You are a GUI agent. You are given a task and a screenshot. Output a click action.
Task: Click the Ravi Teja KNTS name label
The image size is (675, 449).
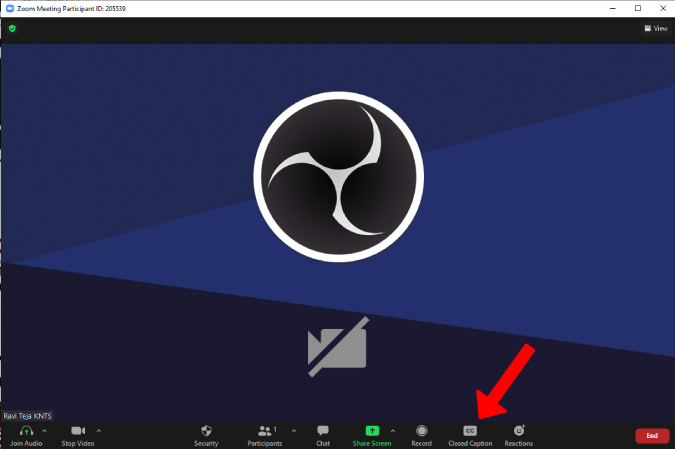[28, 416]
